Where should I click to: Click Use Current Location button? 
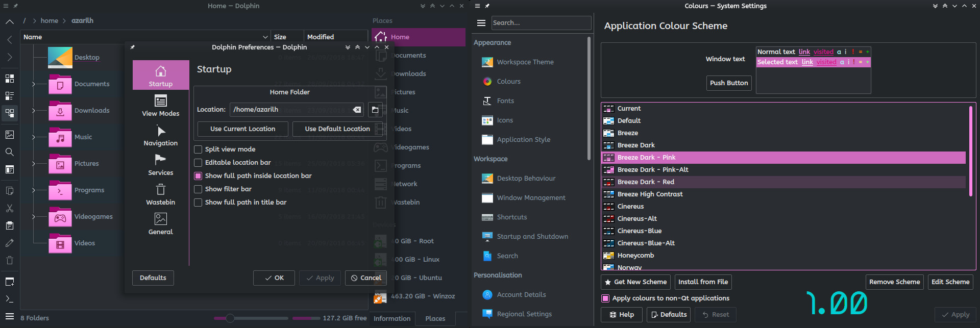tap(242, 129)
